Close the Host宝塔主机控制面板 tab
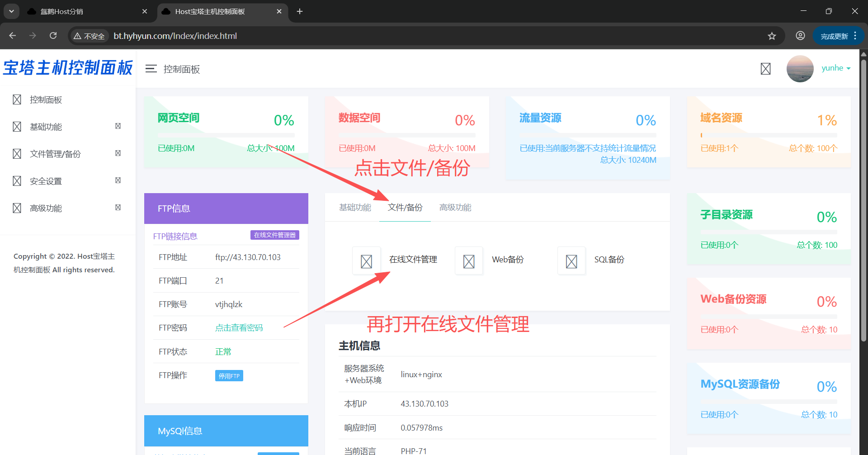This screenshot has width=868, height=455. tap(279, 11)
